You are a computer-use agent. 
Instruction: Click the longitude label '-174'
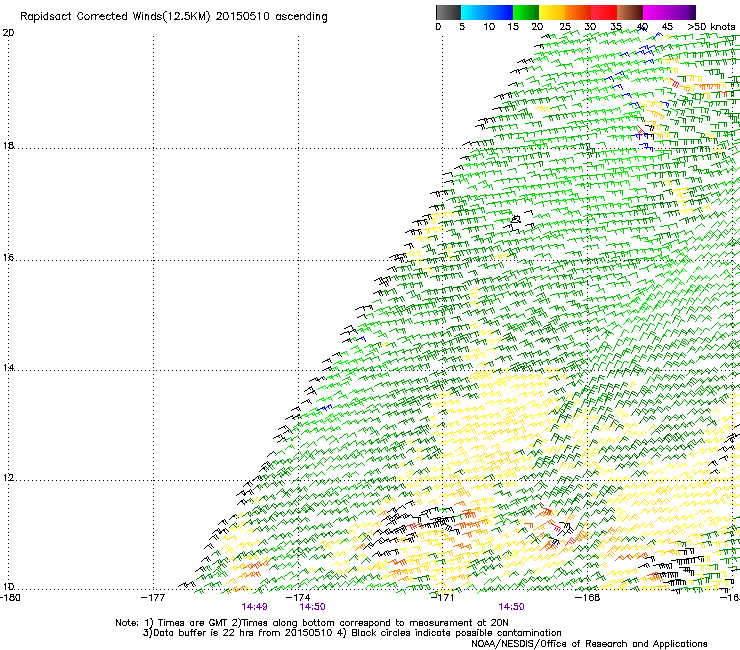pos(298,598)
